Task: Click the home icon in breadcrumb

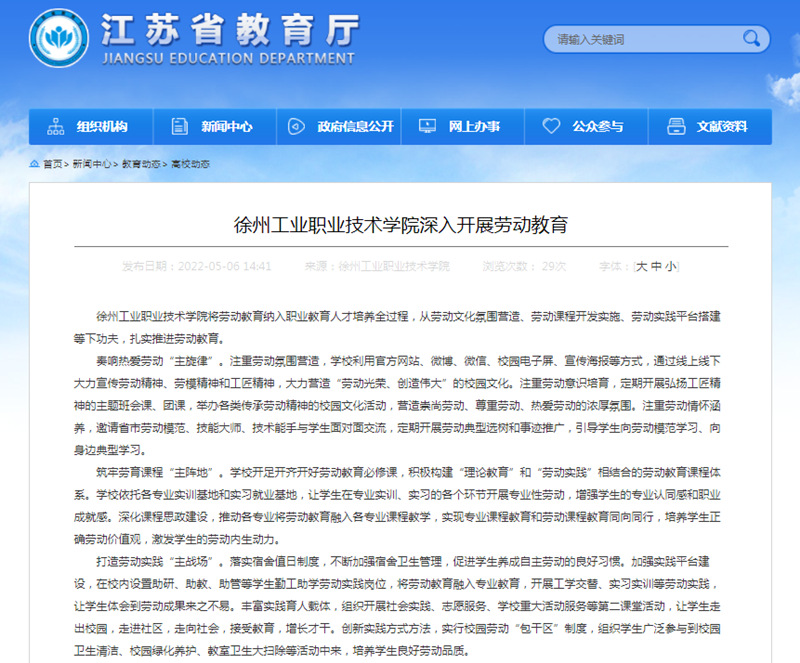Action: 35,164
